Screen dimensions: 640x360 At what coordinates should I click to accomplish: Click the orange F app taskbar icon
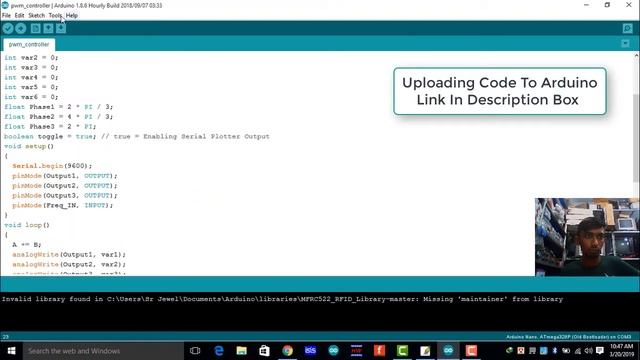[x=379, y=351]
